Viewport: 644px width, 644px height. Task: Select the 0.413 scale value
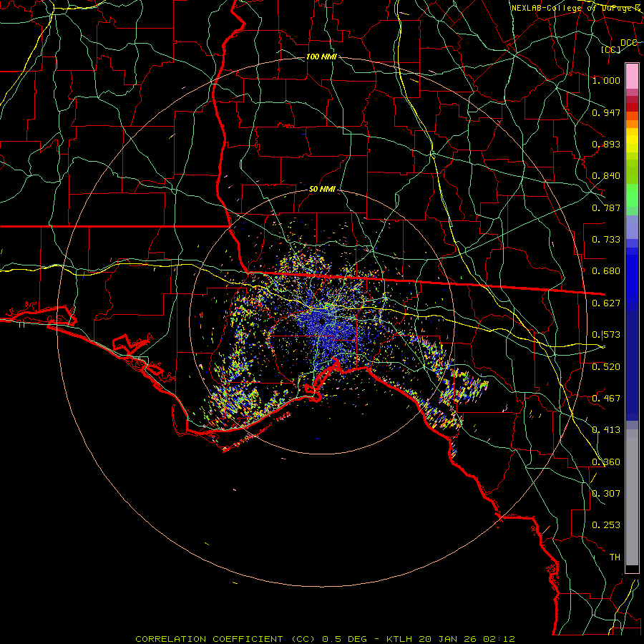(606, 430)
